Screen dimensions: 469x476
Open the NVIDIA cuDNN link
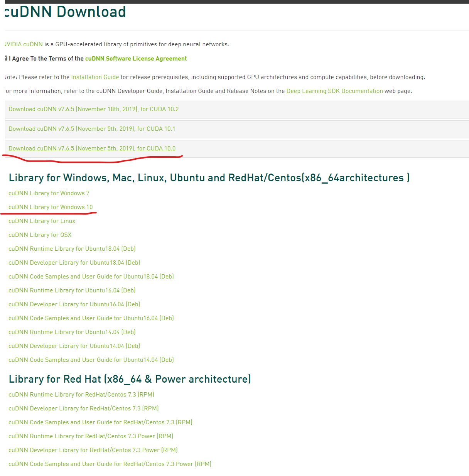coord(24,44)
